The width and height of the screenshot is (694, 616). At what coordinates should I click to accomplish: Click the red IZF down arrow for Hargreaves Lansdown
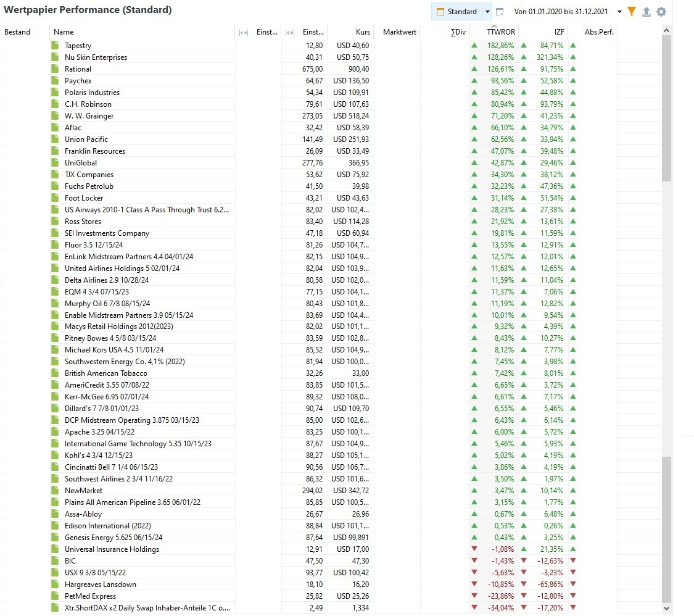tap(524, 584)
